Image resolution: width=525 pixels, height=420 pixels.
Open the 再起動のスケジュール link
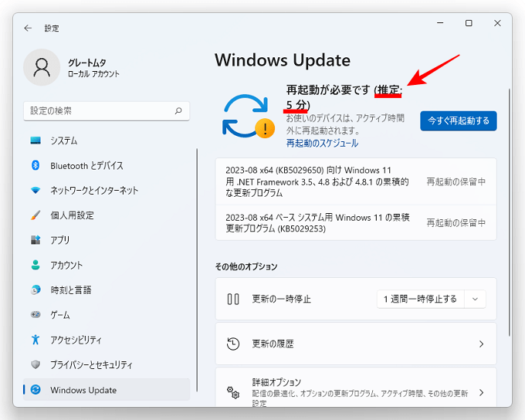322,144
